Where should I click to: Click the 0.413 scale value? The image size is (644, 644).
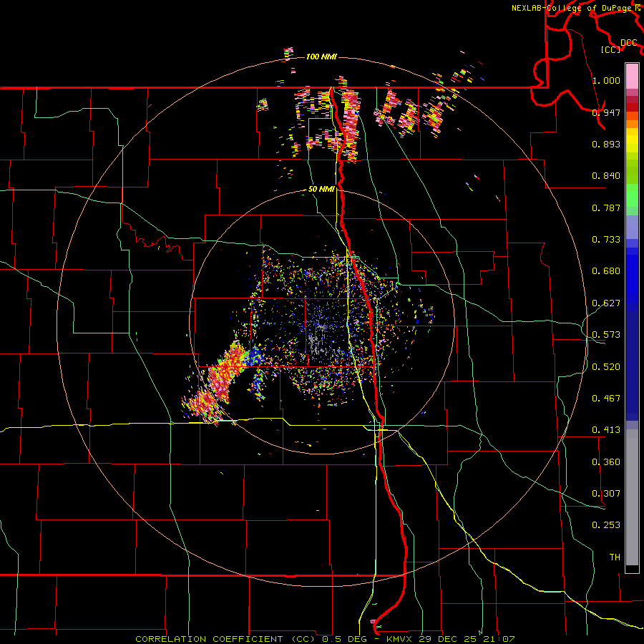click(x=606, y=430)
